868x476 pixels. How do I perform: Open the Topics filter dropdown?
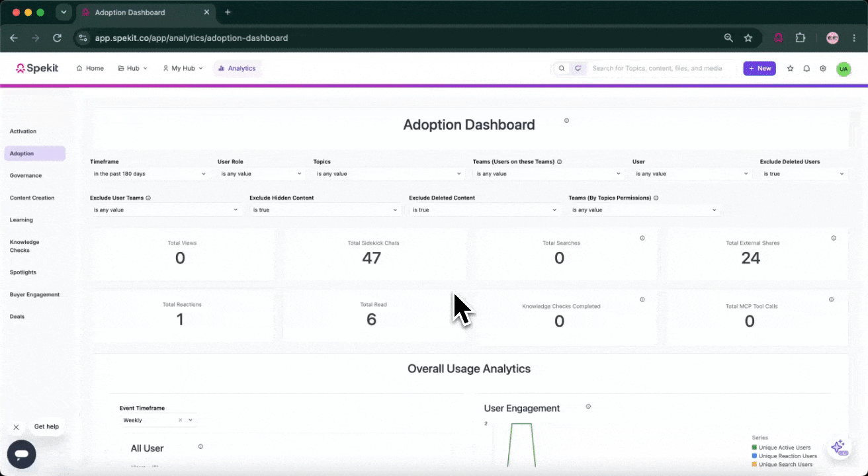point(388,174)
